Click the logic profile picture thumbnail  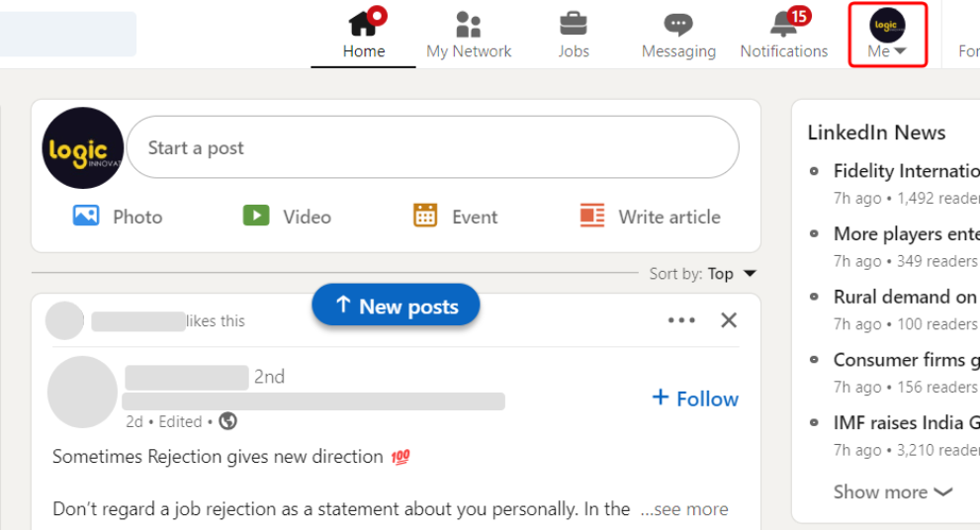(x=82, y=148)
